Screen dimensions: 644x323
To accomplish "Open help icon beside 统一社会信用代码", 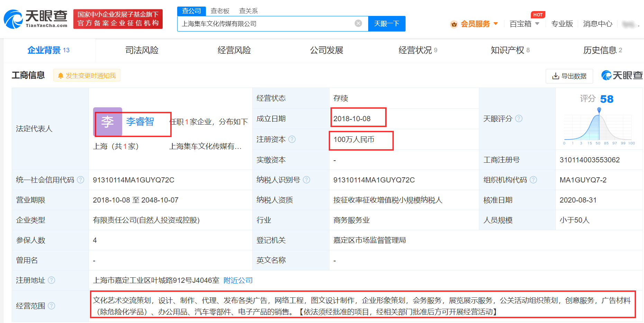I will tap(81, 180).
